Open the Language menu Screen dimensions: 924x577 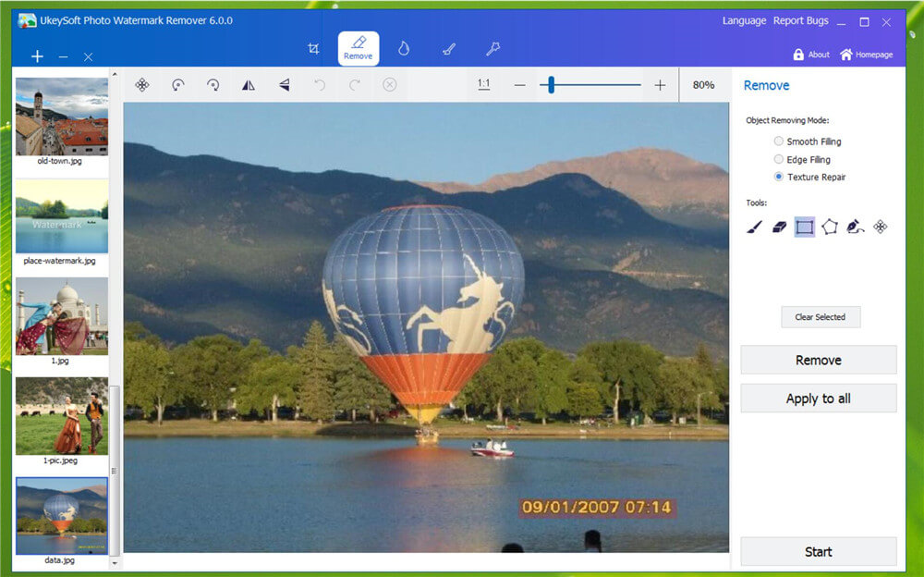744,20
